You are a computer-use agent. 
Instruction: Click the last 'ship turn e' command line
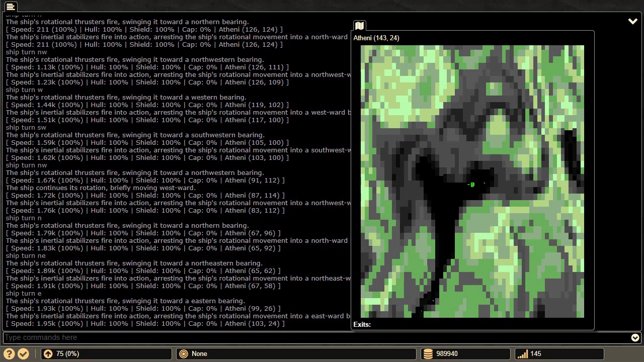(x=24, y=294)
